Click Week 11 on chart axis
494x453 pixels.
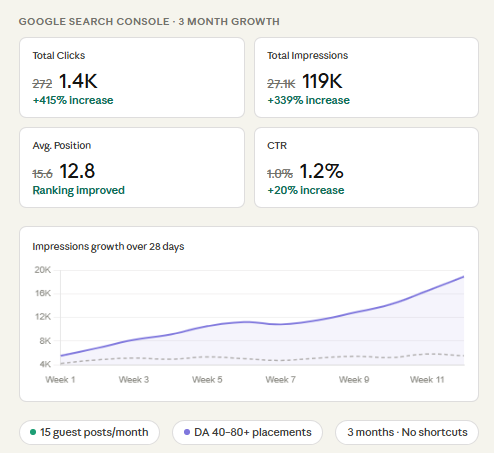coord(427,380)
